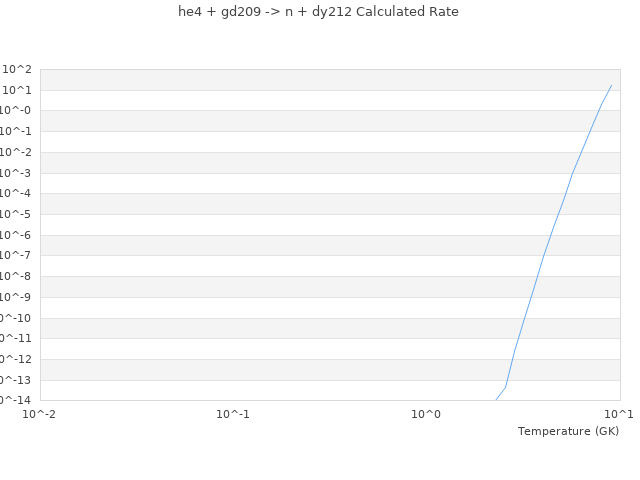The height and width of the screenshot is (480, 640).
Task: Select the y-axis tick label 10^-5
Action: pos(14,214)
